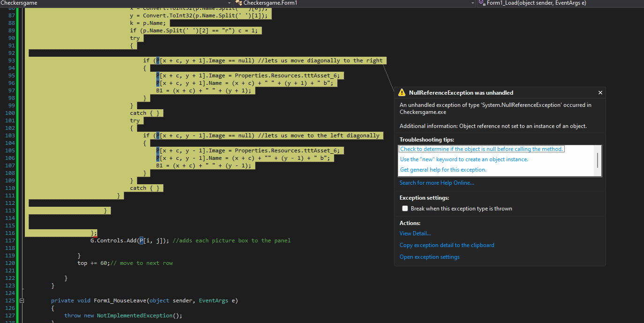The image size is (644, 323).
Task: Click the 'Exception settings:' heading
Action: click(424, 198)
